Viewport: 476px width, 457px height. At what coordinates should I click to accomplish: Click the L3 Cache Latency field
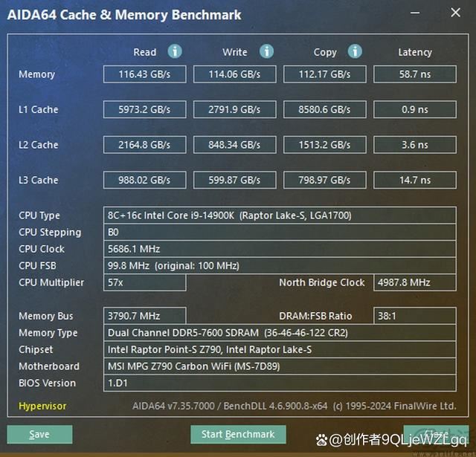point(414,180)
